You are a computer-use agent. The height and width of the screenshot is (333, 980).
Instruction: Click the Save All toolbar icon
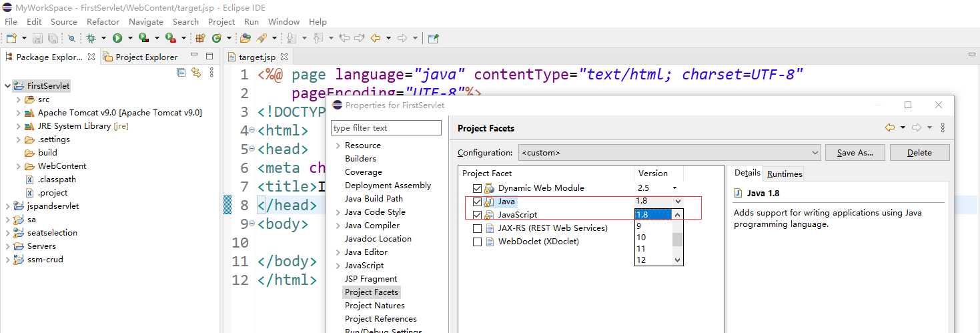[52, 38]
